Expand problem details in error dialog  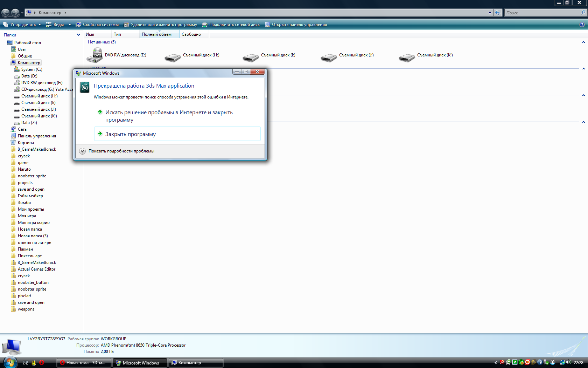(83, 151)
